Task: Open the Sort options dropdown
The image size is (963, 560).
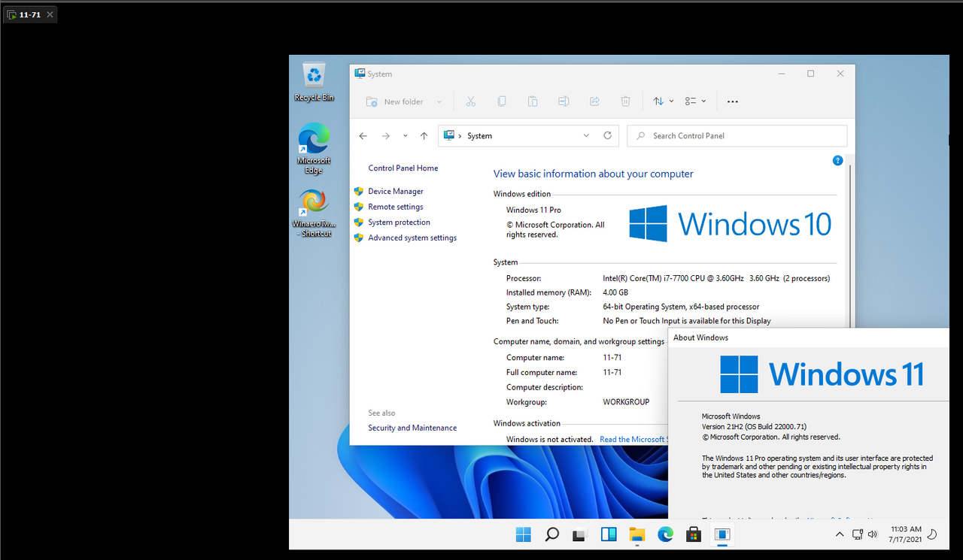Action: tap(663, 101)
